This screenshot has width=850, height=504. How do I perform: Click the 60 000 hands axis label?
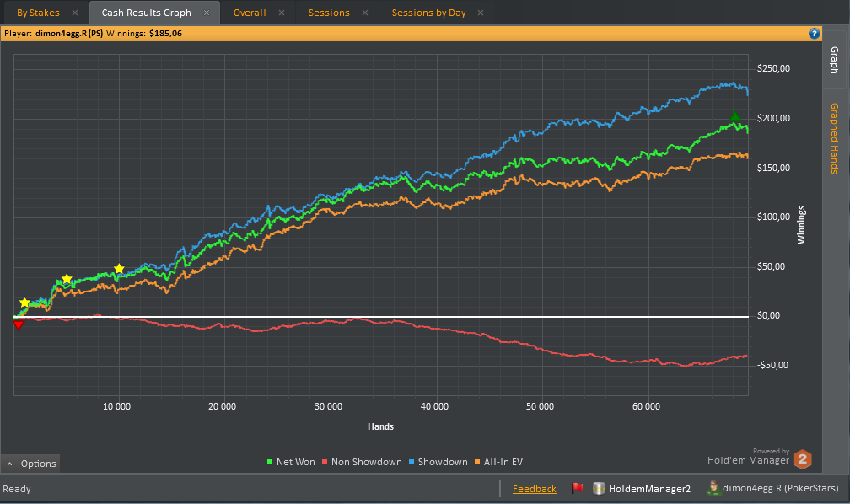pos(646,406)
